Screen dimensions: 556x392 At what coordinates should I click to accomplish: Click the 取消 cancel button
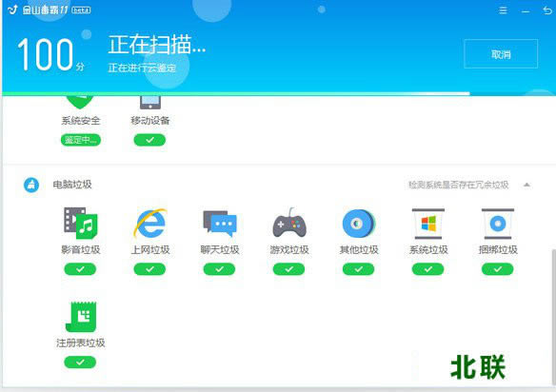[x=501, y=54]
